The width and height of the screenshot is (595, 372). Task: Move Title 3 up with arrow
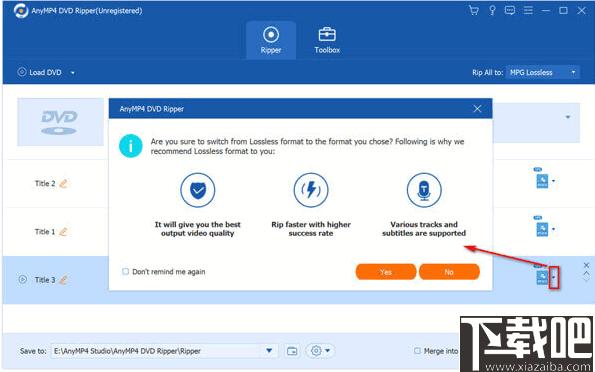[586, 273]
